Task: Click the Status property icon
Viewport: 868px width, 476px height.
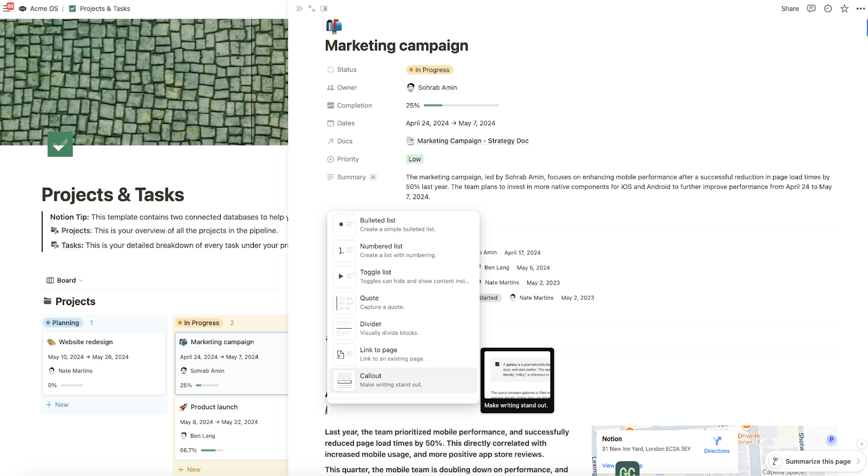Action: tap(330, 69)
